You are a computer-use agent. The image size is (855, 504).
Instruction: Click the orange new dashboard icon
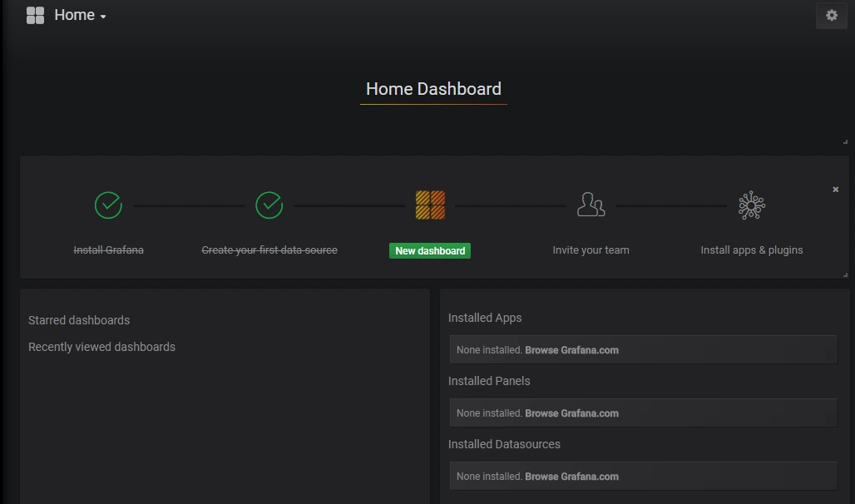point(430,205)
